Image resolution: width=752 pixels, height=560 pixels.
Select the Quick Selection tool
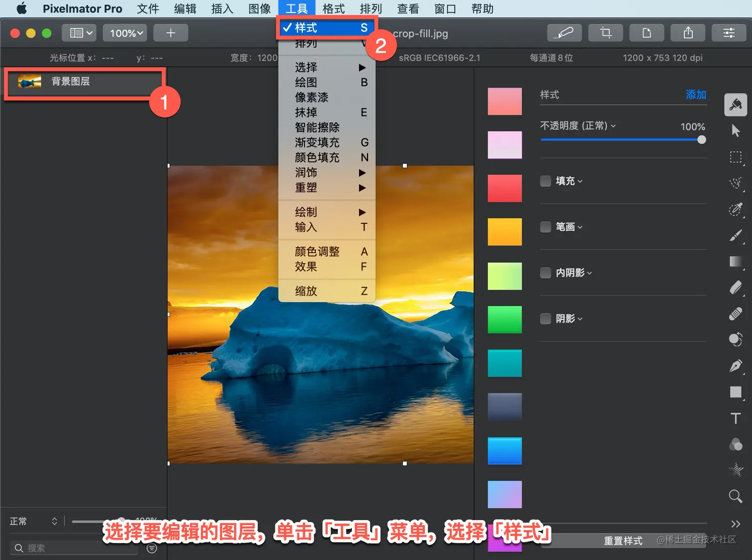point(736,183)
